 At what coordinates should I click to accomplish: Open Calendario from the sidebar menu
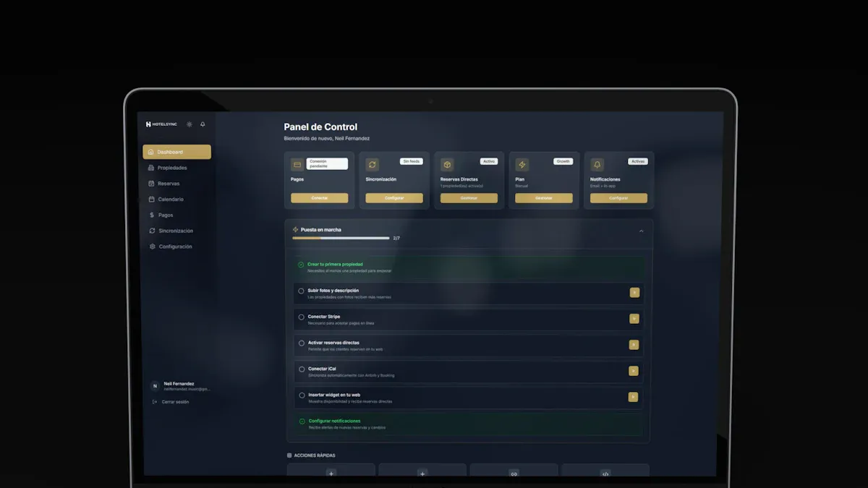pos(171,200)
